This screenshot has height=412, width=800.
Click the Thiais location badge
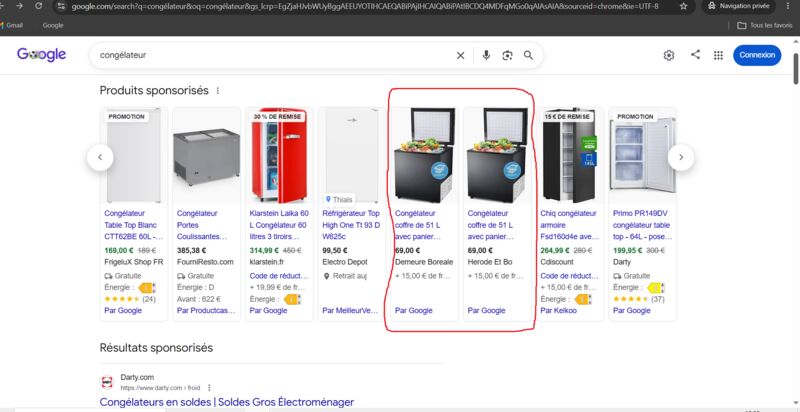[x=339, y=199]
